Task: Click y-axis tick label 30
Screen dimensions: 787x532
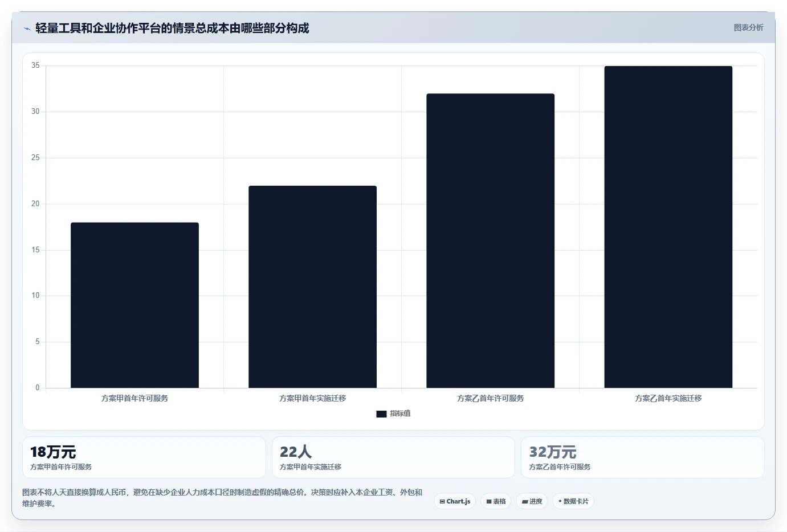Action: 35,112
